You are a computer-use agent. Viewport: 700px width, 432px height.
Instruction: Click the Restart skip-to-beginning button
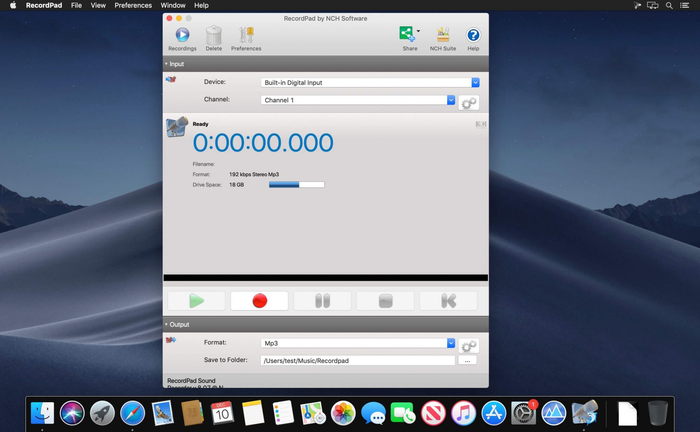point(448,301)
